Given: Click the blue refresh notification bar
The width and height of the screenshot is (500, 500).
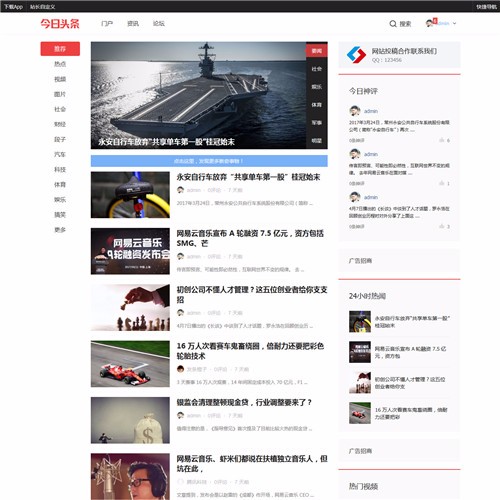Looking at the screenshot, I should tap(209, 161).
